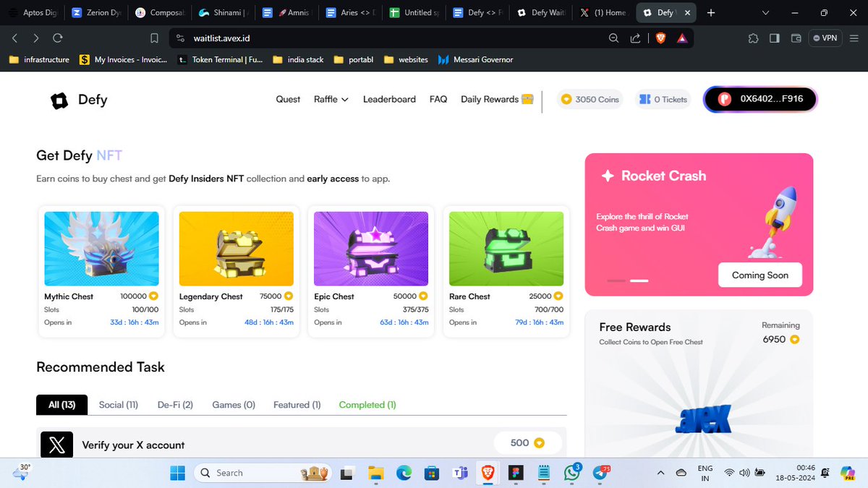The image size is (868, 488).
Task: Select the All (13) tab
Action: (x=61, y=405)
